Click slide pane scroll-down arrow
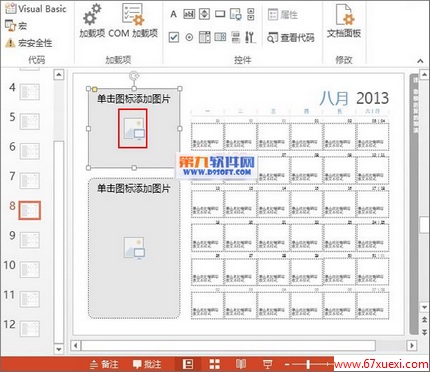 pos(59,349)
